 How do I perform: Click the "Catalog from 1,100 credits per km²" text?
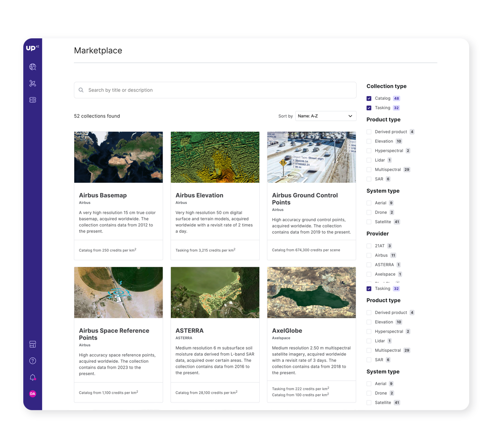point(108,392)
